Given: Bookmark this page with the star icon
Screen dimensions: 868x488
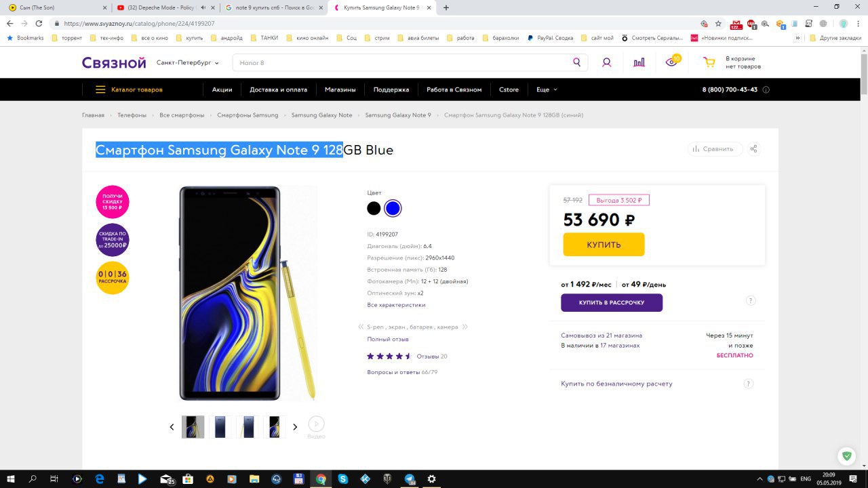Looking at the screenshot, I should tap(718, 23).
